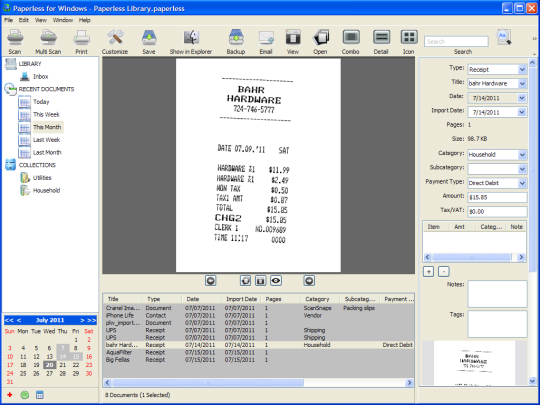The height and width of the screenshot is (405, 540).
Task: Click the green gear icon below calendar
Action: tap(24, 395)
